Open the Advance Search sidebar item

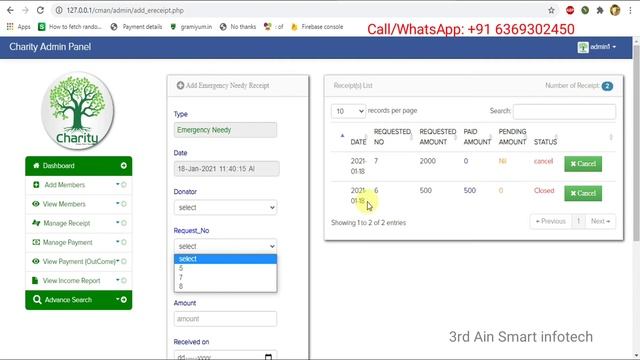click(x=78, y=300)
